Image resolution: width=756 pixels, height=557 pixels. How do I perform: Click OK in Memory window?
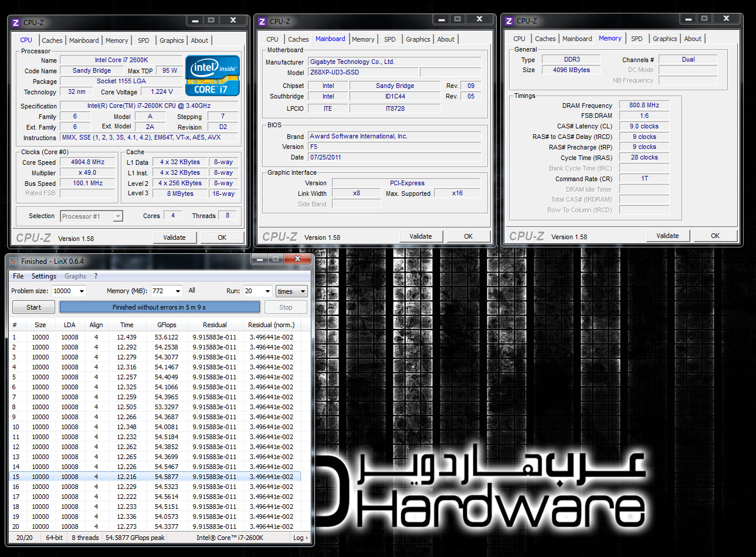click(x=715, y=236)
